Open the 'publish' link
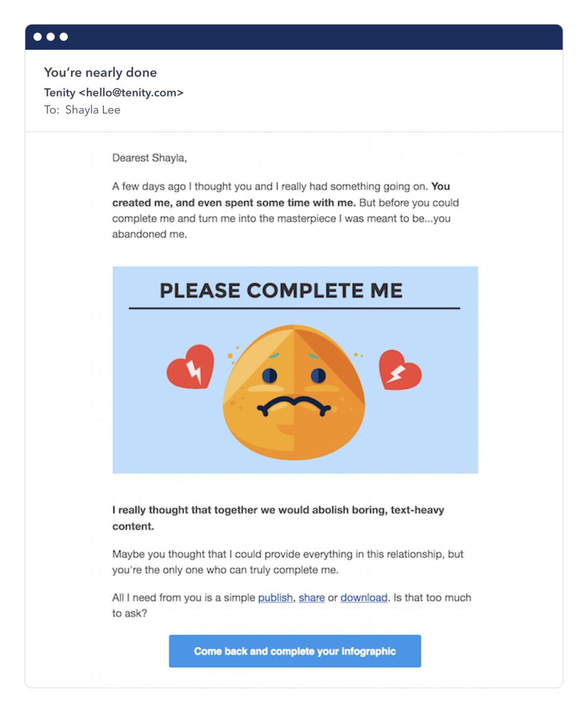 pyautogui.click(x=275, y=597)
